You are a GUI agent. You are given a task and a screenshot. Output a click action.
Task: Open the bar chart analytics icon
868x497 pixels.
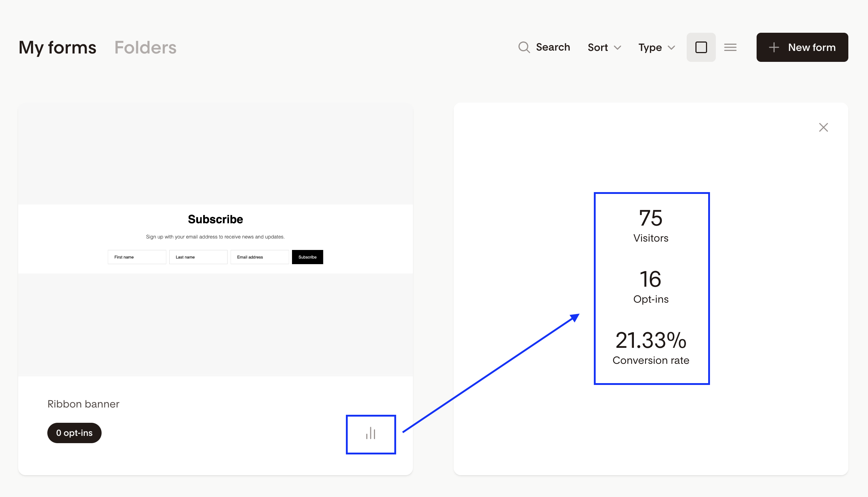coord(371,434)
